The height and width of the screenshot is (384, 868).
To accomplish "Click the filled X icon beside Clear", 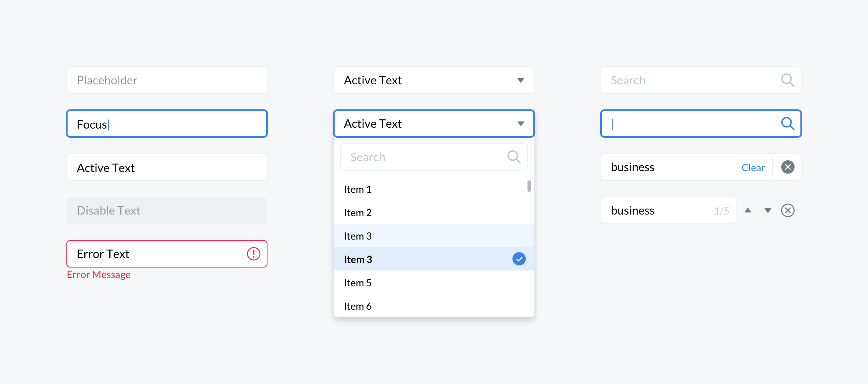I will [x=787, y=167].
